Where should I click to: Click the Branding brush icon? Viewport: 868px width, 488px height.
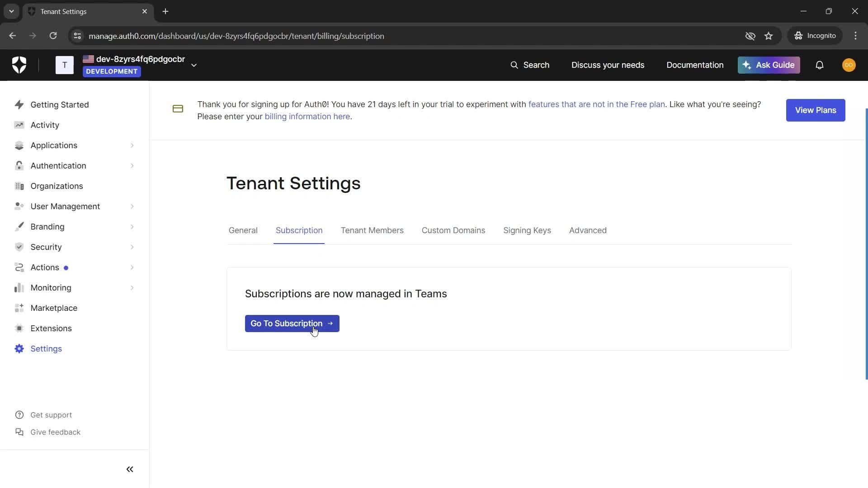pos(19,227)
